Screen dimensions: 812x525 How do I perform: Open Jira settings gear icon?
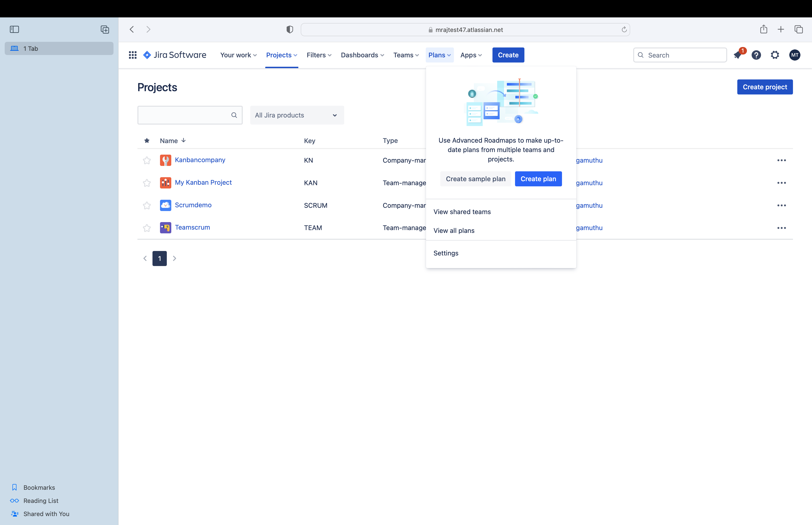[775, 55]
